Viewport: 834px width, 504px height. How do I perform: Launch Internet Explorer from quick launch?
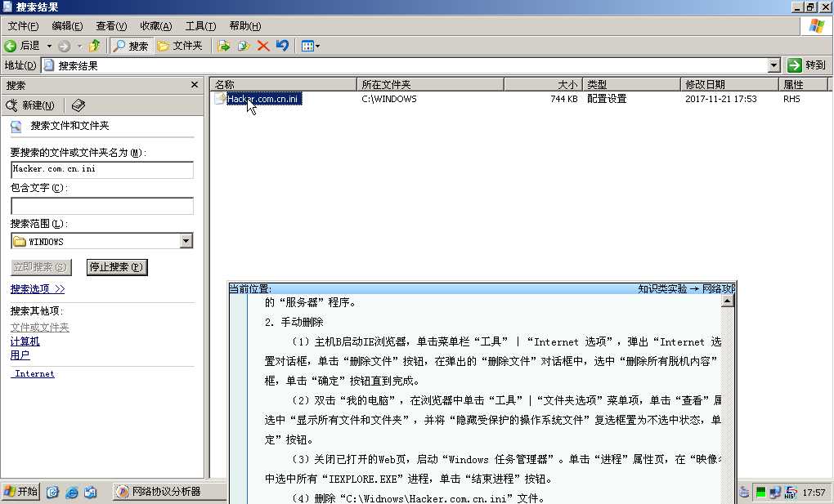coord(72,492)
